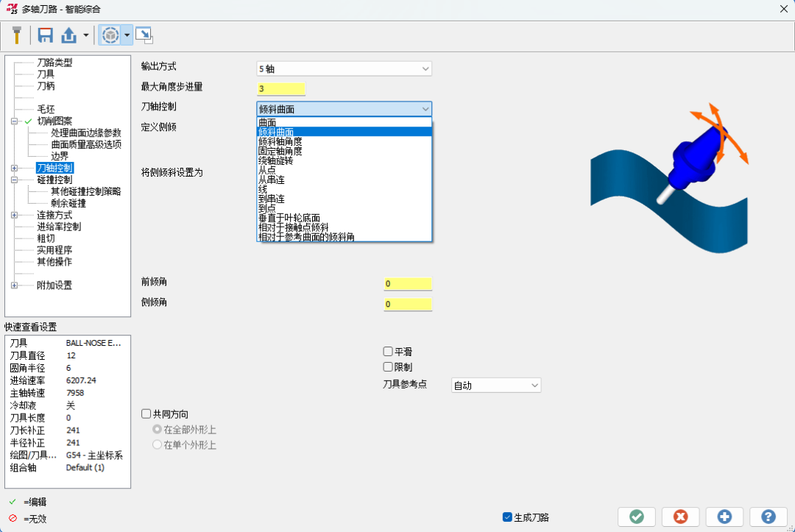
Task: Open 切削图案 page in tree
Action: (54, 121)
